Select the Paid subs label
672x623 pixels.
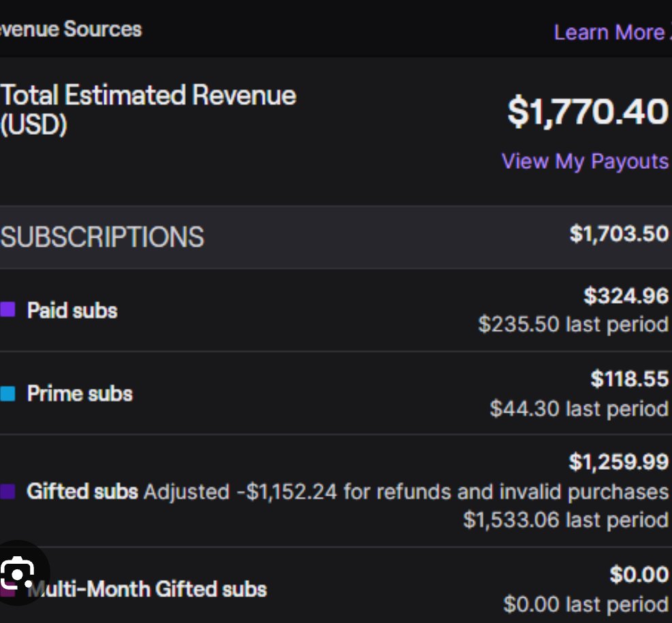click(72, 310)
